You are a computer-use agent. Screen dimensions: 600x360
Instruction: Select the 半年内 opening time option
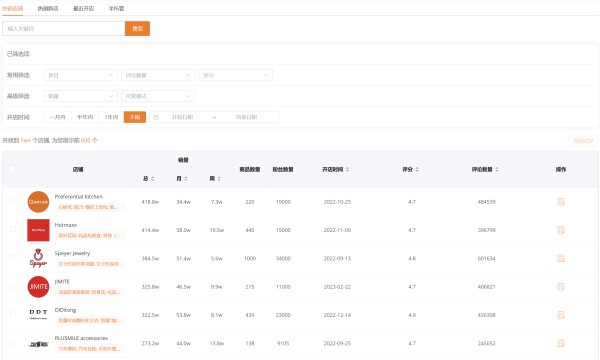[x=85, y=117]
